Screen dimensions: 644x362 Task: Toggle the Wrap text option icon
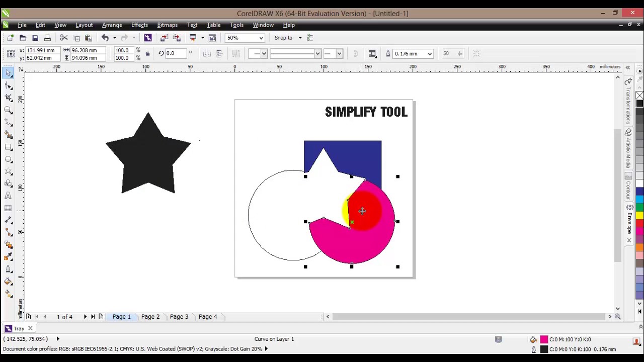coord(373,53)
